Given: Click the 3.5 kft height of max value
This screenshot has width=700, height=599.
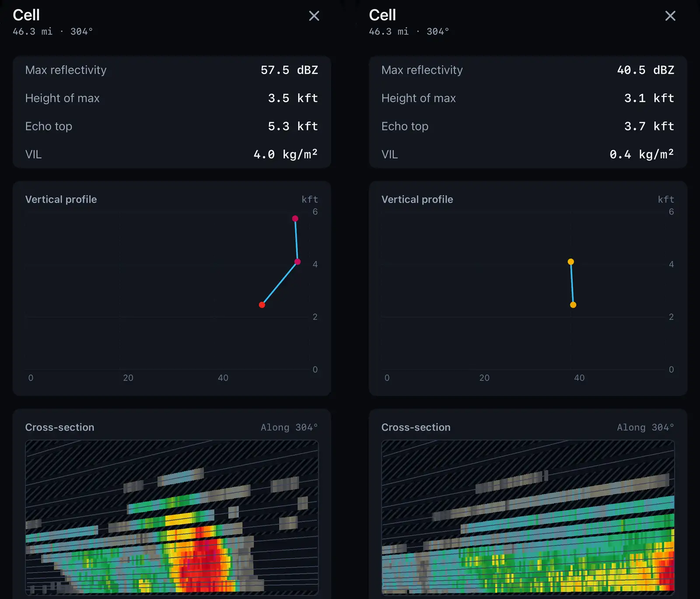Looking at the screenshot, I should point(293,98).
